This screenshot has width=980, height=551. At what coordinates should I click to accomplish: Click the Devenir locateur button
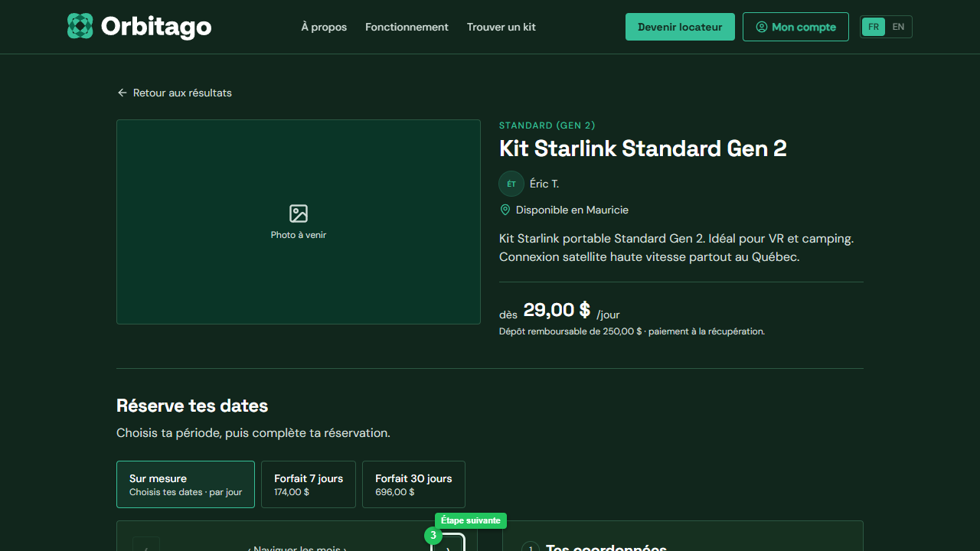point(680,27)
